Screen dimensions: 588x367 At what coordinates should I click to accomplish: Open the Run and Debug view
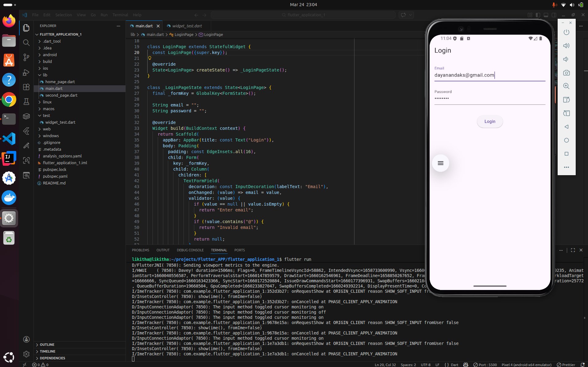[26, 72]
